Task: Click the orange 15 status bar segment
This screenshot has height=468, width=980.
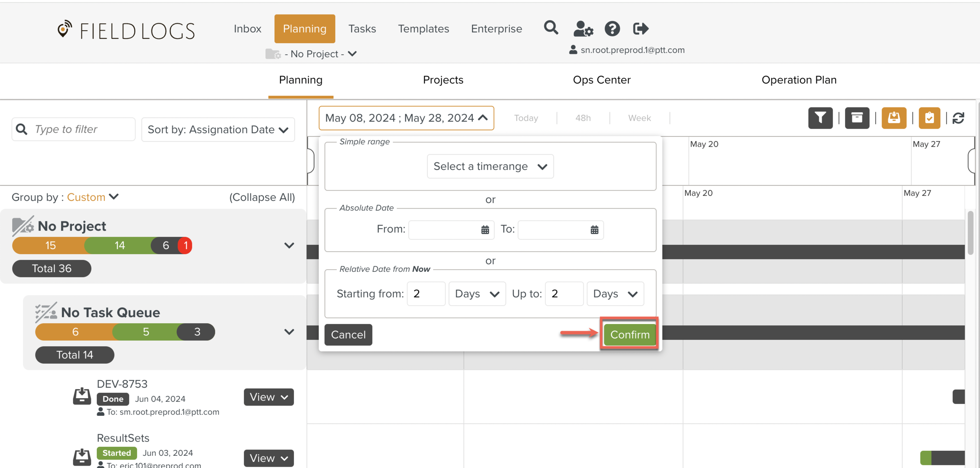Action: 50,246
